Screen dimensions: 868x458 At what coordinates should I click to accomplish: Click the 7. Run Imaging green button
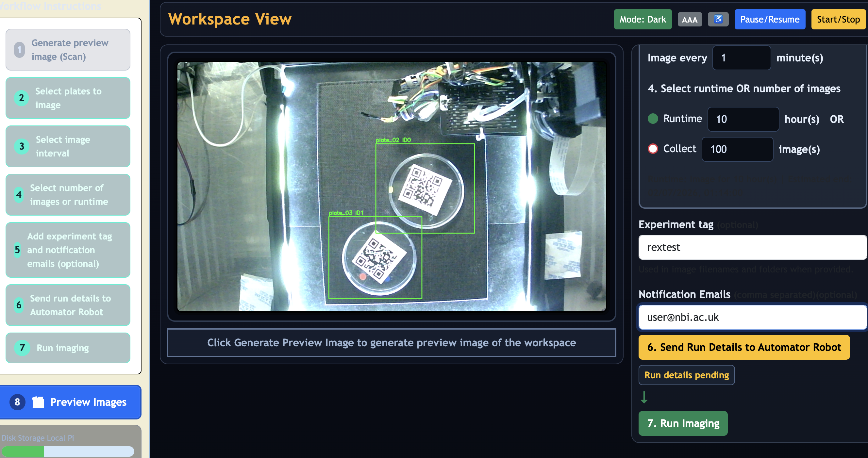click(x=683, y=423)
